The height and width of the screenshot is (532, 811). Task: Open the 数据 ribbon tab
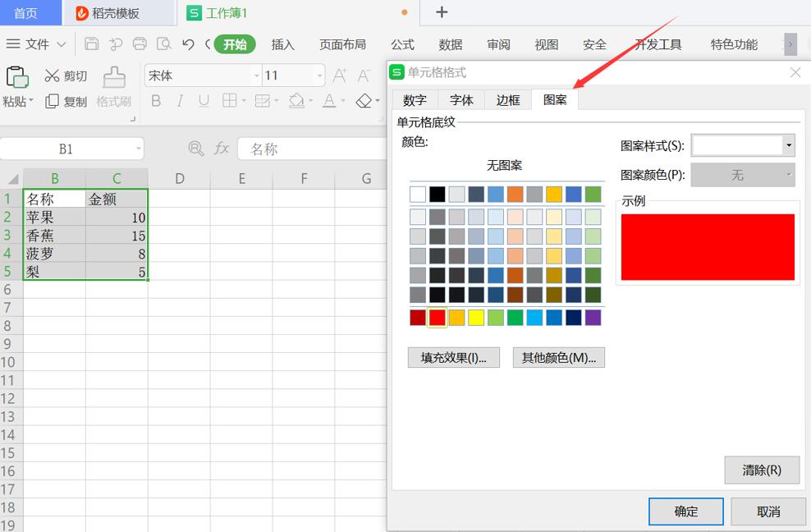coord(451,44)
